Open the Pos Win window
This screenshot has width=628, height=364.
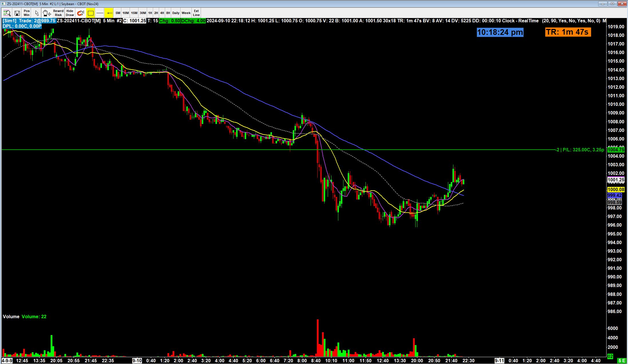(27, 13)
